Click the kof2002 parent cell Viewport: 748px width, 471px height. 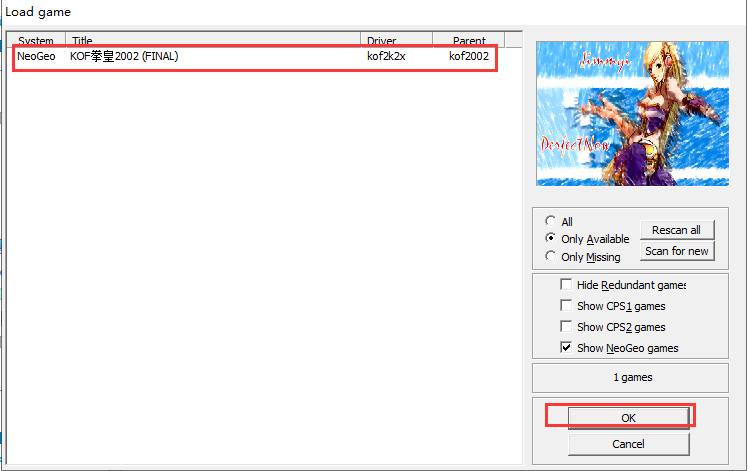pos(469,56)
